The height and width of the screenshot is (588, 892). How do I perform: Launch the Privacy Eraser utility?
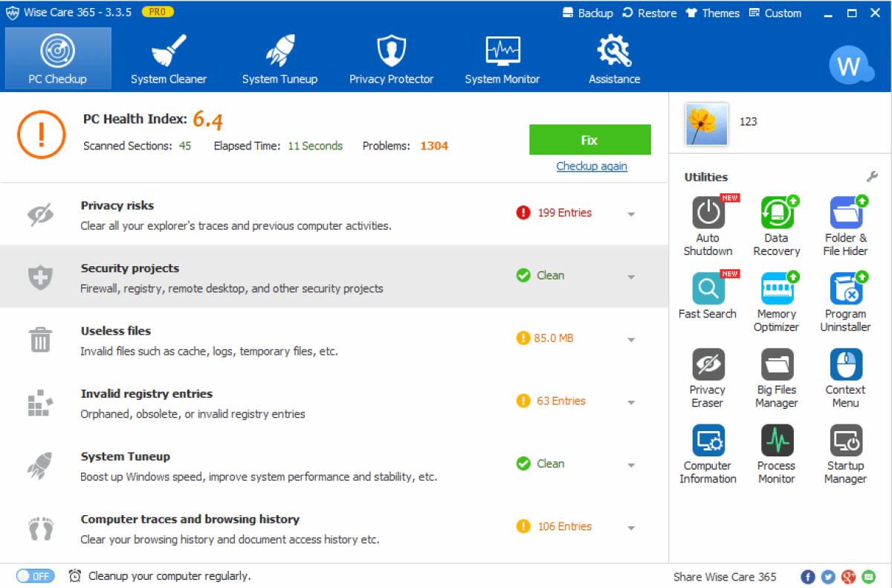click(708, 365)
